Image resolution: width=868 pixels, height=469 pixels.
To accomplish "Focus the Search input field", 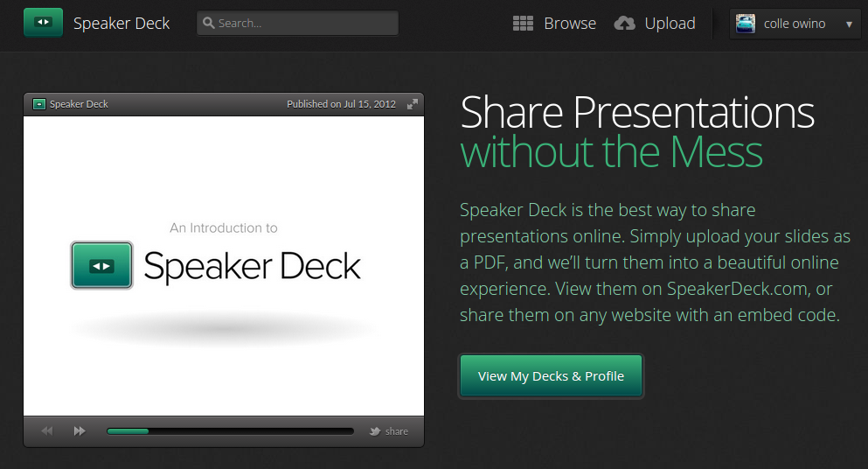I will (297, 24).
